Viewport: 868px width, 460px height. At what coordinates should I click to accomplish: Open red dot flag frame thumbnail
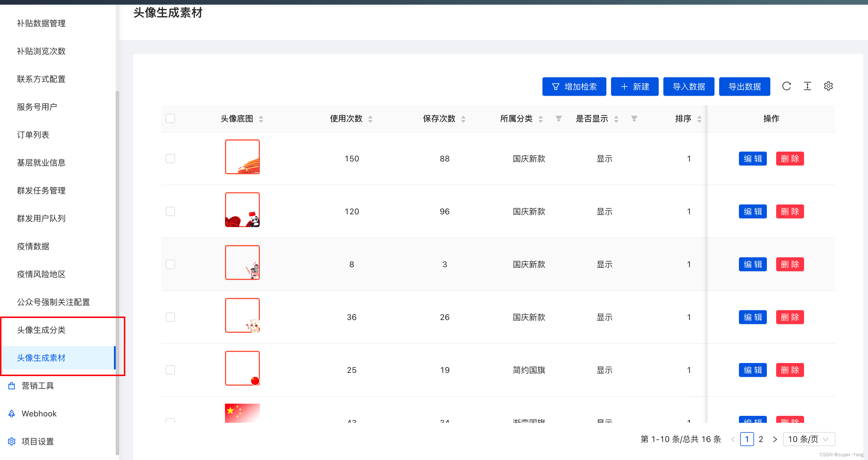coord(242,368)
